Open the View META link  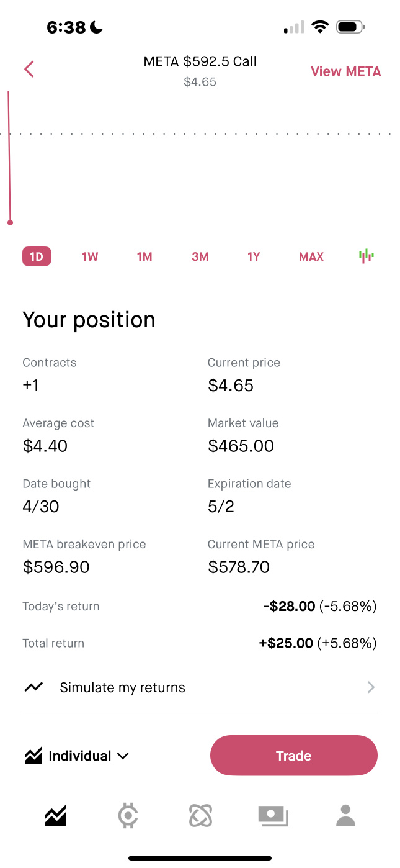[345, 71]
